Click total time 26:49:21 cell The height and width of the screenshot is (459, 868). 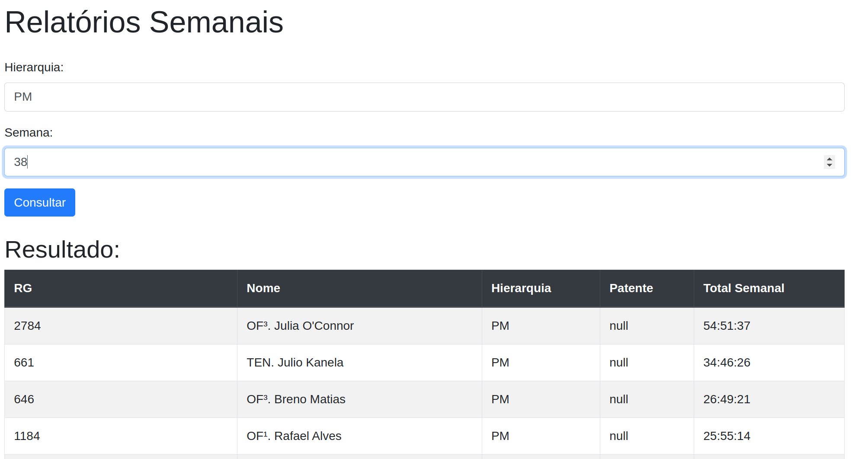coord(726,399)
